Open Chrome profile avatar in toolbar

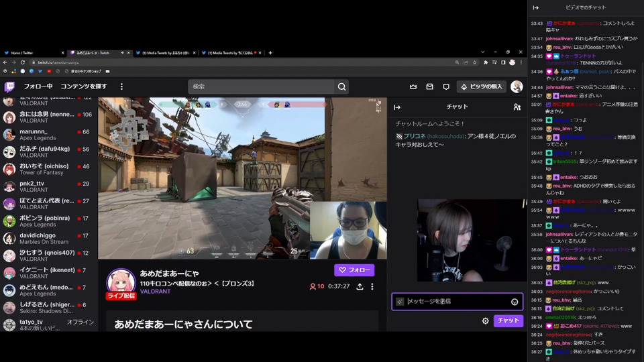tap(512, 62)
